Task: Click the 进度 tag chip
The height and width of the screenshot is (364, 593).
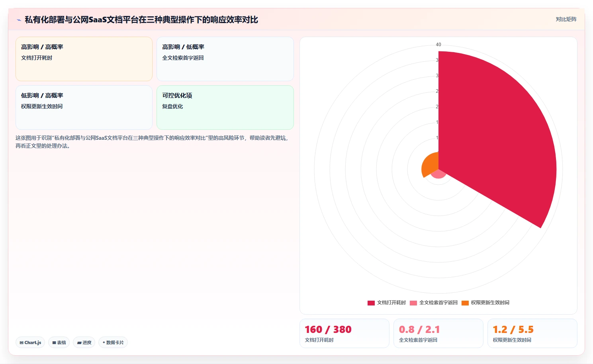Action: 84,342
